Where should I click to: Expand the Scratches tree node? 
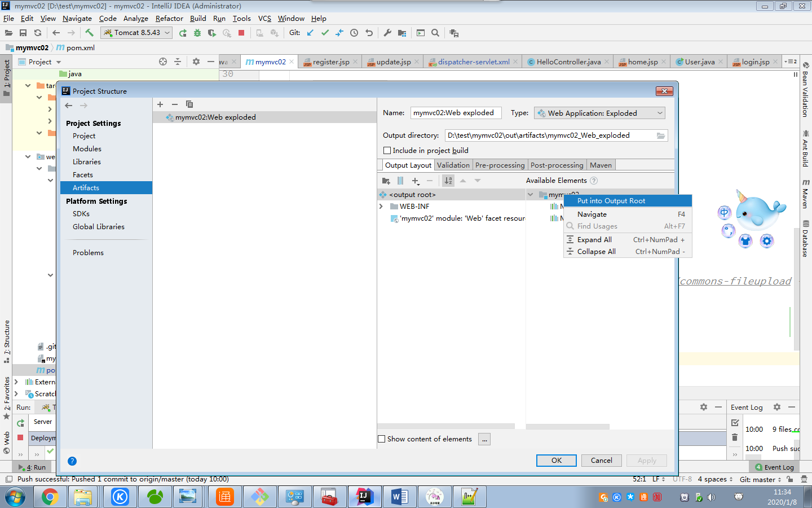click(16, 394)
